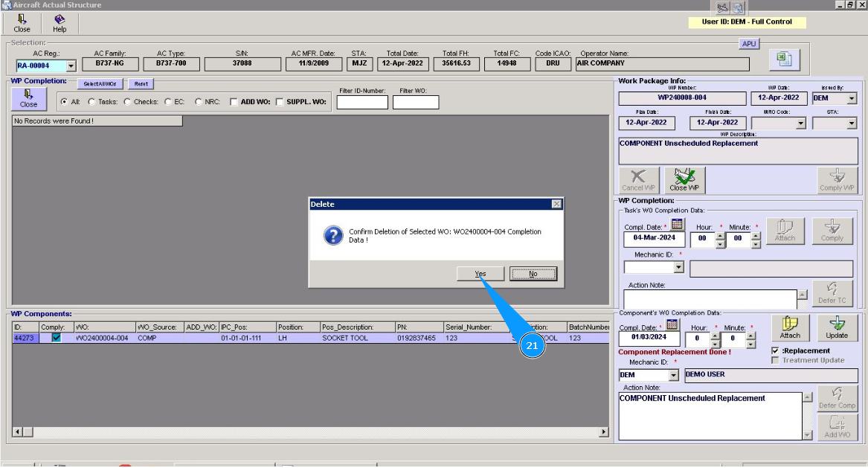Toggle the Treatment Update checkbox

775,361
